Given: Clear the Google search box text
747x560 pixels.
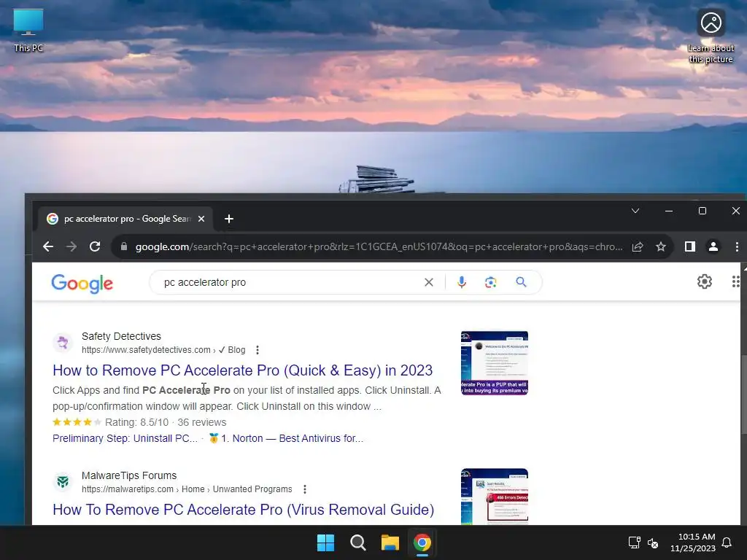Looking at the screenshot, I should click(x=429, y=282).
